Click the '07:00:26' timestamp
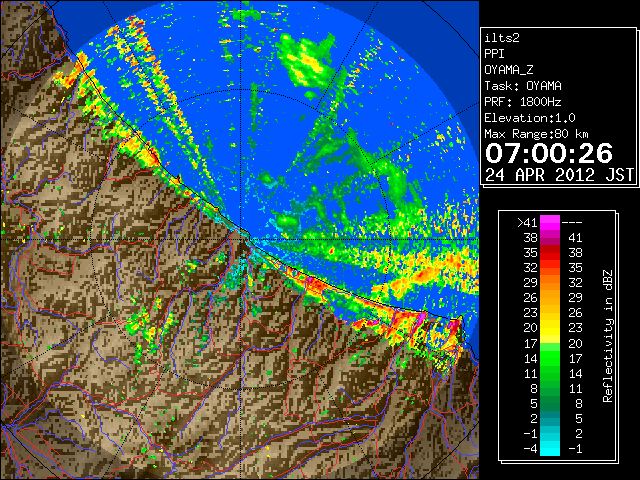 click(x=549, y=153)
